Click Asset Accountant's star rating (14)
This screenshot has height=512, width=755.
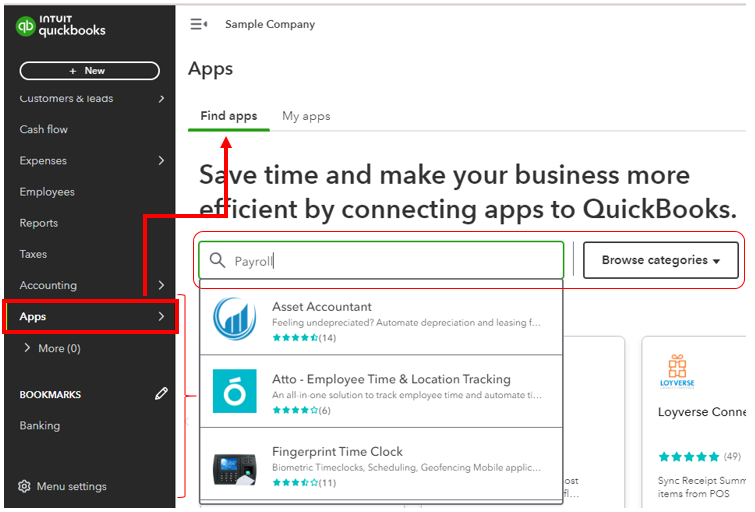tap(304, 338)
